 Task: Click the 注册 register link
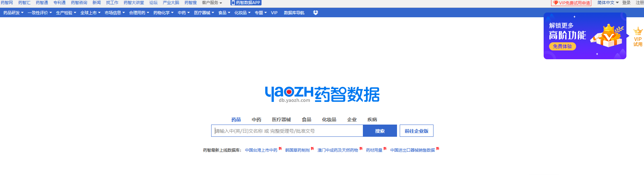click(640, 3)
